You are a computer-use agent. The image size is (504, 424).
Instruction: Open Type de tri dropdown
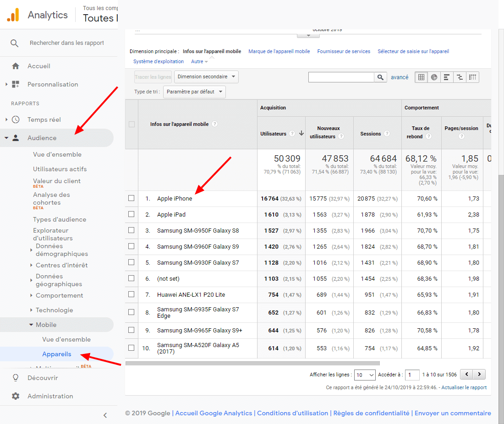coord(194,92)
